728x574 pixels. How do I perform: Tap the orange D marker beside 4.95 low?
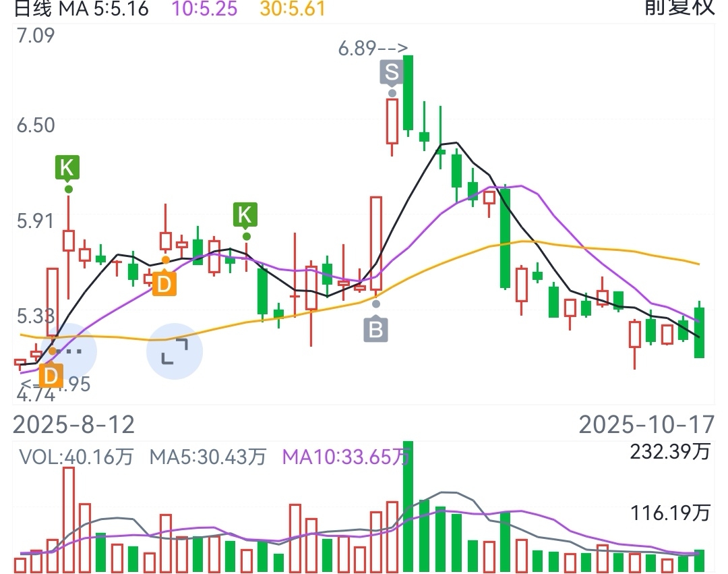(x=51, y=375)
